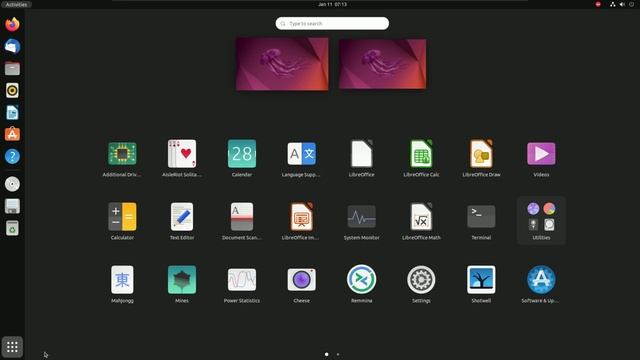The width and height of the screenshot is (640, 360).
Task: Open floppy disk drive in dock
Action: coord(12,206)
